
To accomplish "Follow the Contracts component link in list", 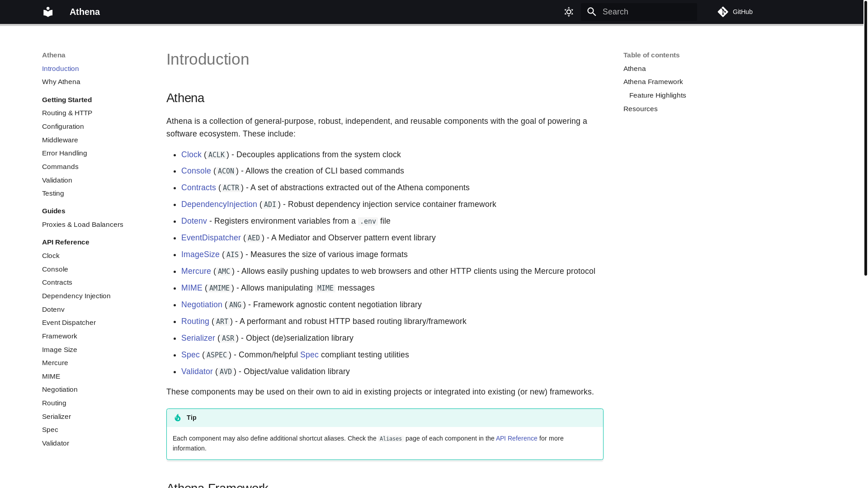I will (198, 188).
